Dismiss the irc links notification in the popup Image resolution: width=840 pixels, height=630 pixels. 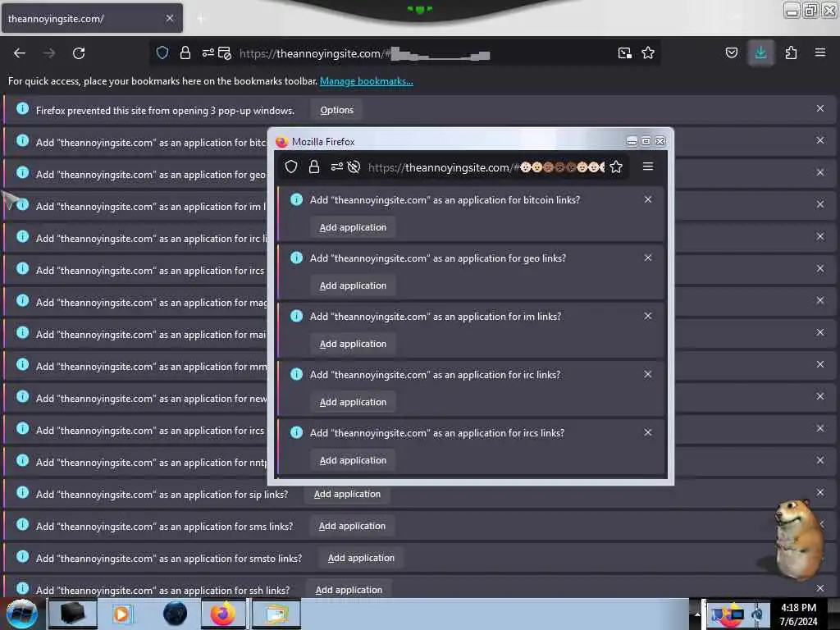(x=648, y=374)
